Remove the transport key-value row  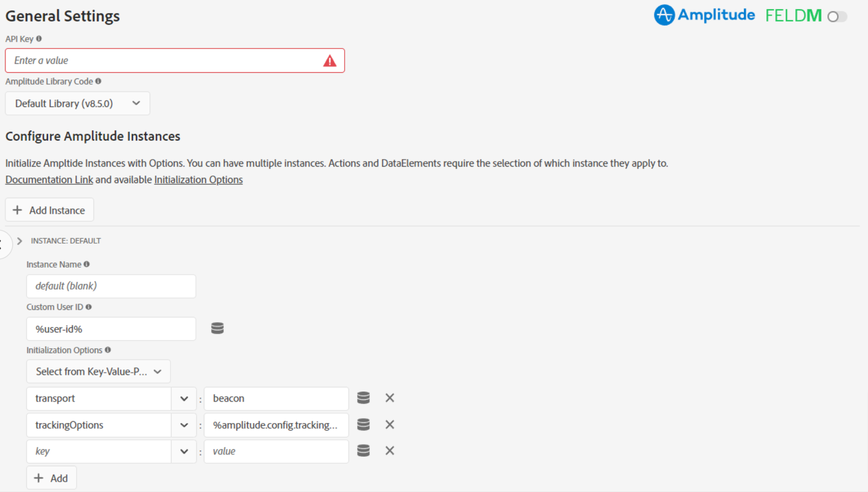[390, 398]
